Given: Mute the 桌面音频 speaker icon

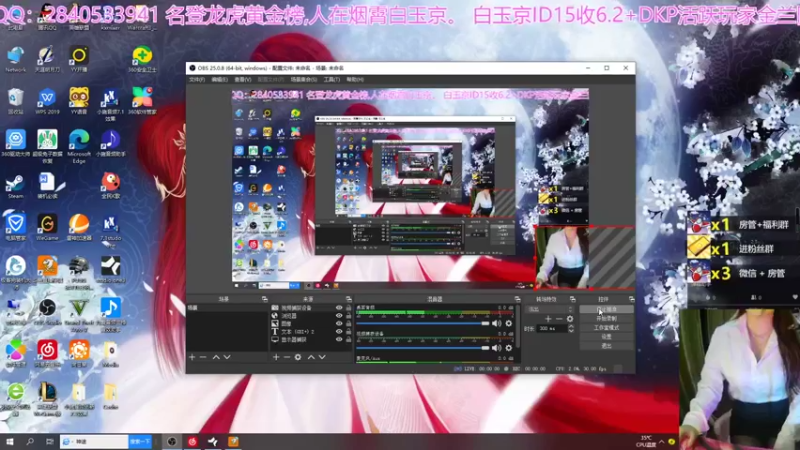Looking at the screenshot, I should (x=496, y=323).
